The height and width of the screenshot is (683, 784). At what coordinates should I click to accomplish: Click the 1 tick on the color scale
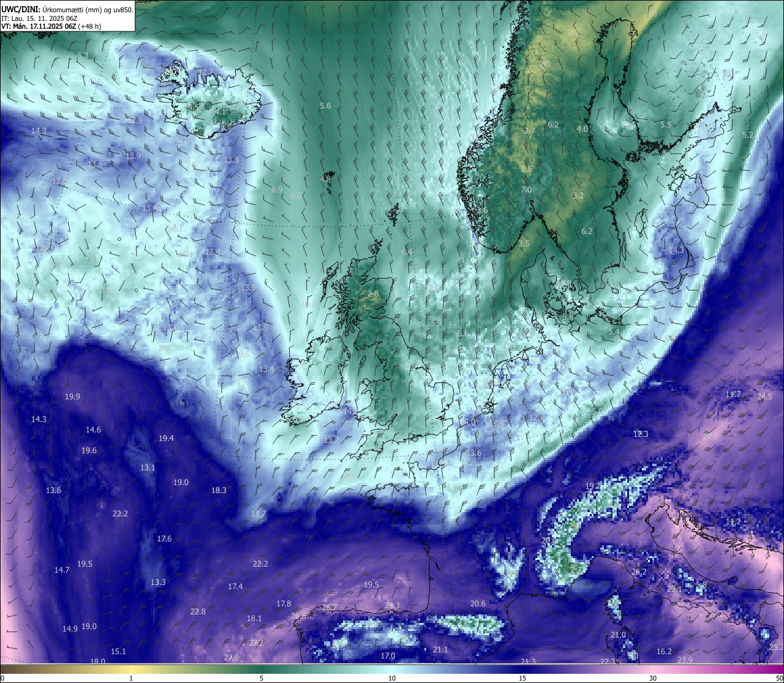click(131, 678)
